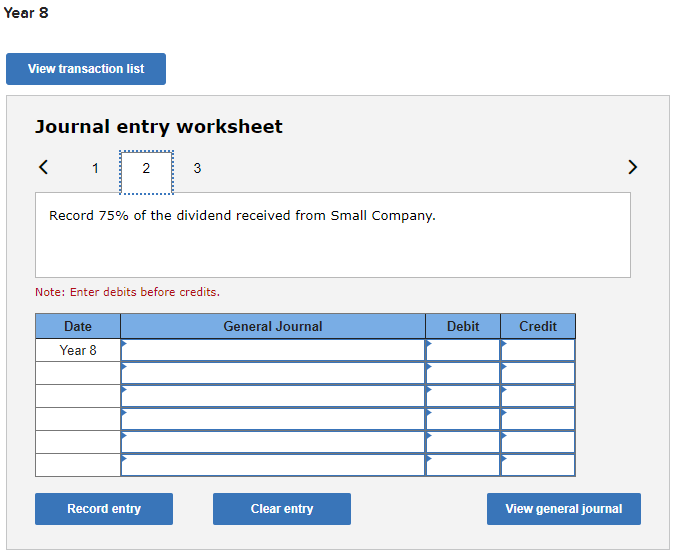Select Debit field in fourth row
Image resolution: width=679 pixels, height=559 pixels.
tap(463, 419)
